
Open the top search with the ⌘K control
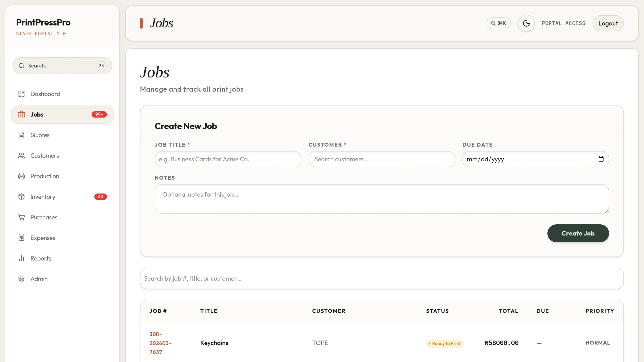tap(498, 23)
